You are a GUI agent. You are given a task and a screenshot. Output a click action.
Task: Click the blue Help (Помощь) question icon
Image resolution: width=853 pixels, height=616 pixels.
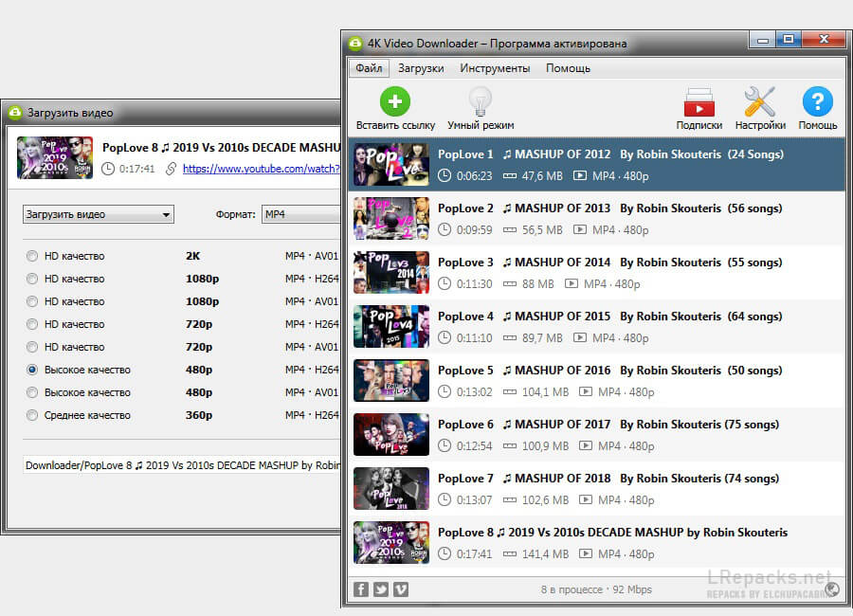817,101
